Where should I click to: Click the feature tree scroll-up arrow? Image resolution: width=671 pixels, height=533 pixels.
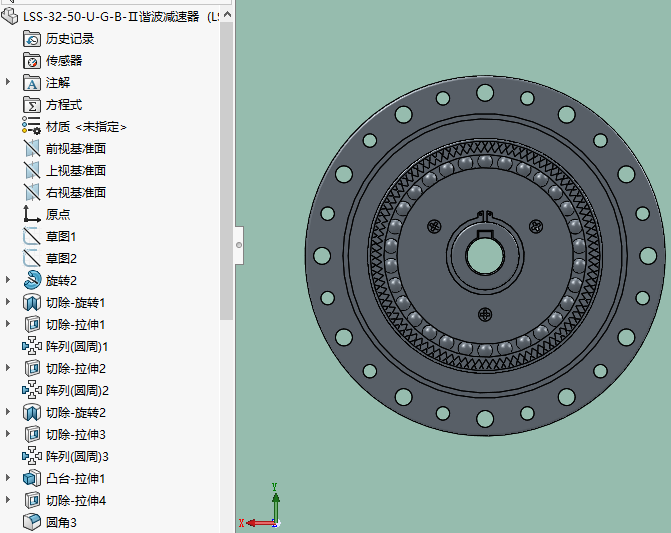tap(227, 15)
